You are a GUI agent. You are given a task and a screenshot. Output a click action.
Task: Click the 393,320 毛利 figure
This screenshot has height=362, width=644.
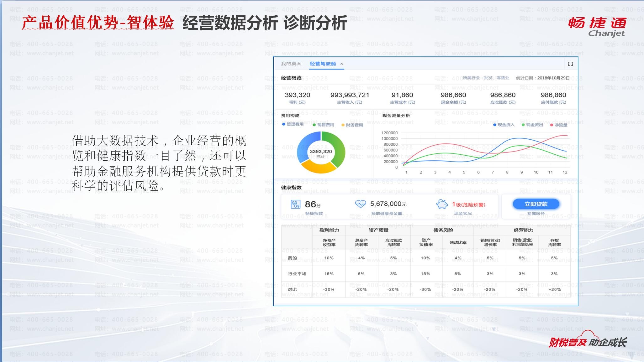point(297,95)
